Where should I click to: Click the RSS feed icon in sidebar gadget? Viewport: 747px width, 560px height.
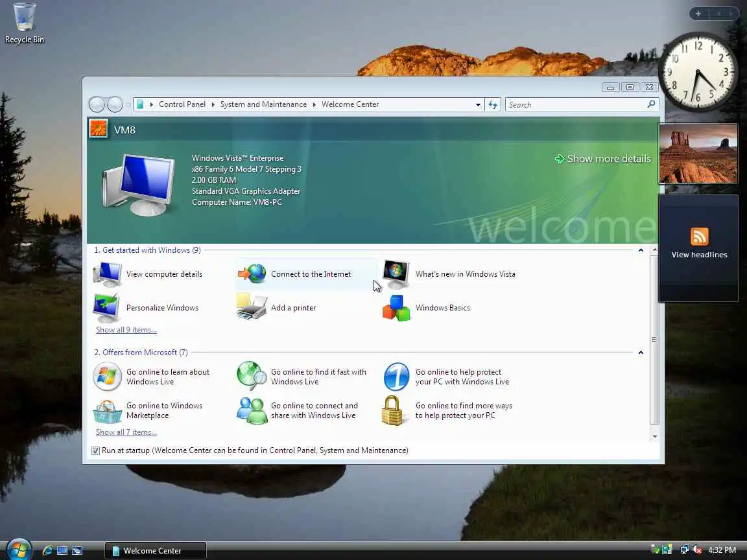coord(700,237)
